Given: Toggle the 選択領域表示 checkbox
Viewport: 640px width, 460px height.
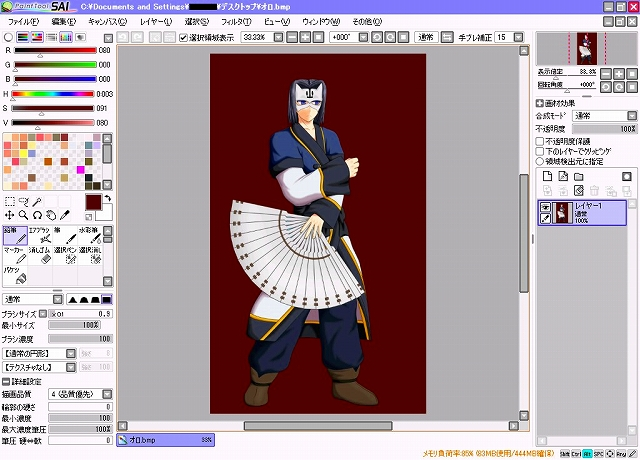Looking at the screenshot, I should pyautogui.click(x=183, y=37).
